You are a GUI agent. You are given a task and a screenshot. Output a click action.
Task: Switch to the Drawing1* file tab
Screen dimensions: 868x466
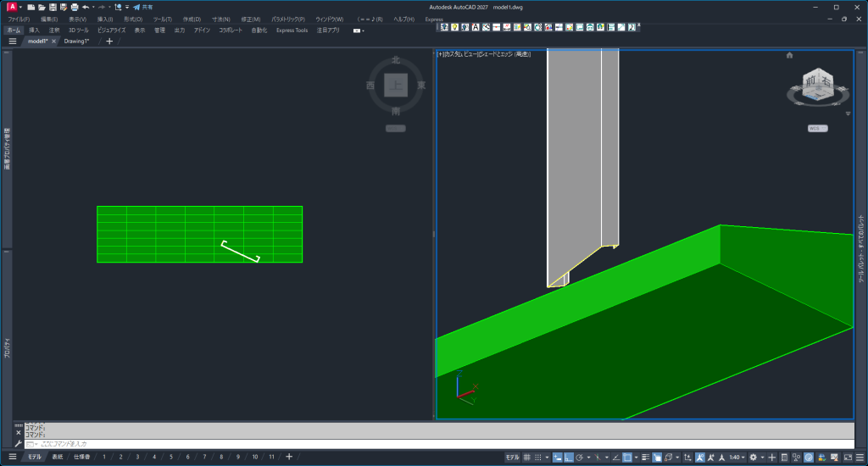[x=76, y=41]
